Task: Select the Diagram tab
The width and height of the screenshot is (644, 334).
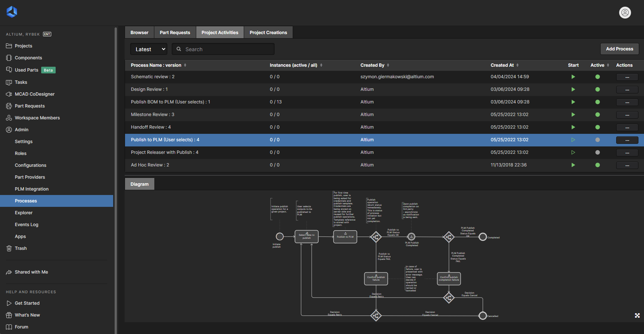Action: 139,184
